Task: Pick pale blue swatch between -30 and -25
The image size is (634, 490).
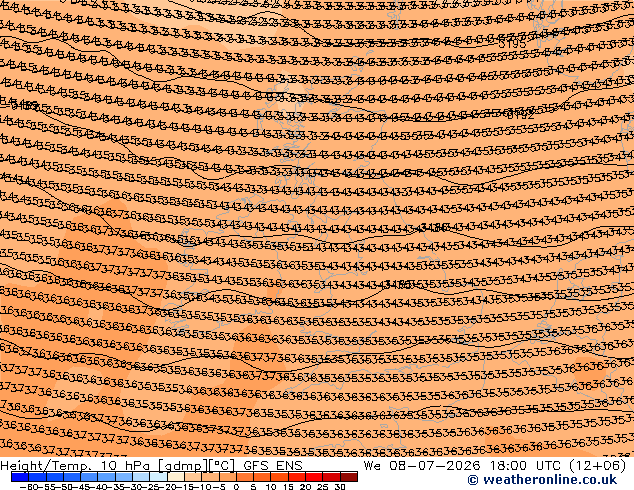Action: coord(141,477)
